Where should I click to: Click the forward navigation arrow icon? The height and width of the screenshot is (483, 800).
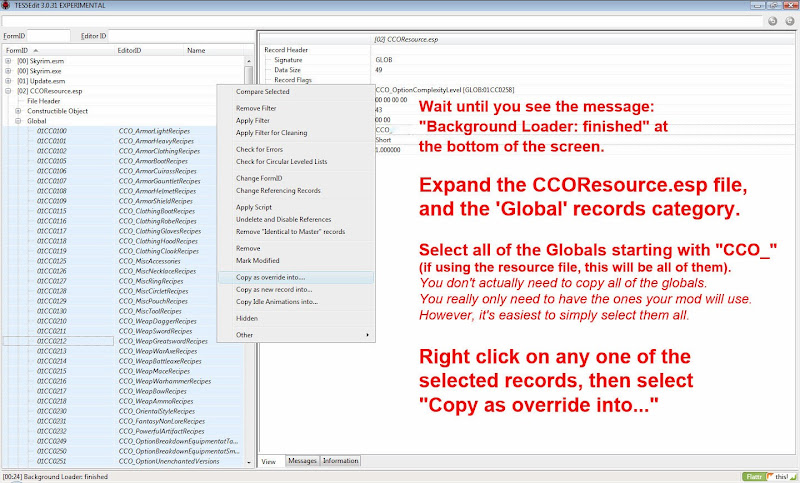point(790,21)
